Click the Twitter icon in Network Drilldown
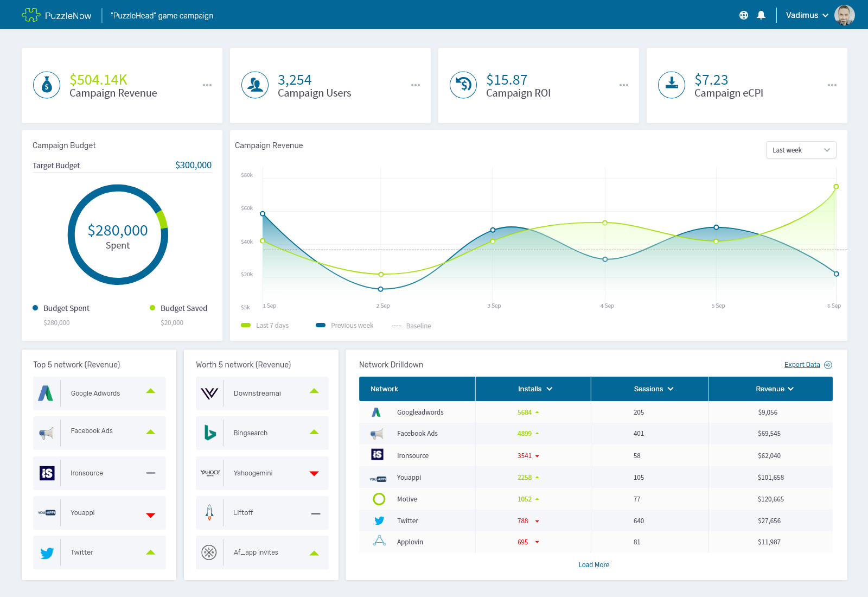The width and height of the screenshot is (868, 597). pyautogui.click(x=379, y=520)
